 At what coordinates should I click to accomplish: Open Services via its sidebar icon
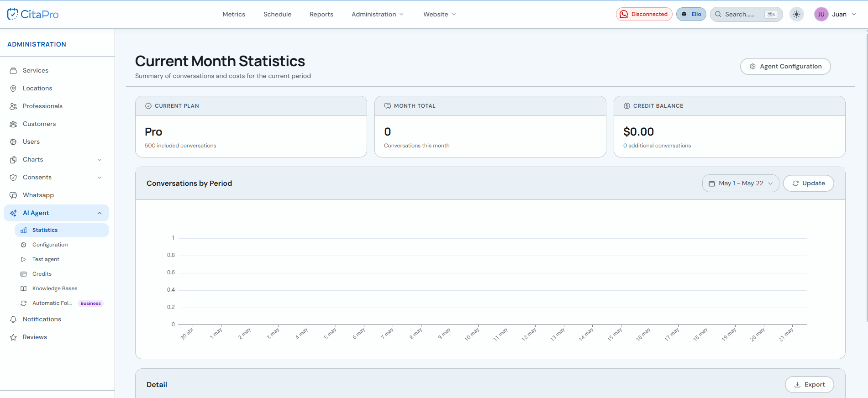pyautogui.click(x=13, y=71)
